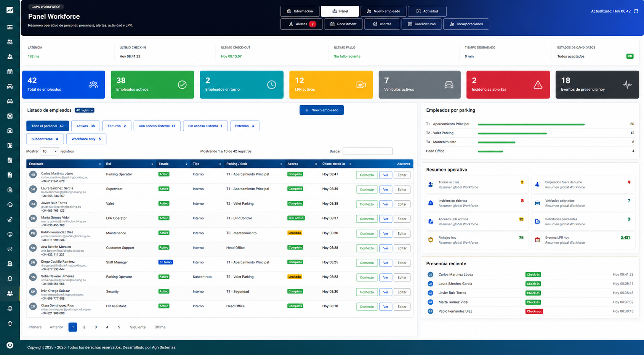Filter list by Subcontratas 4
644x355 pixels.
tap(45, 139)
